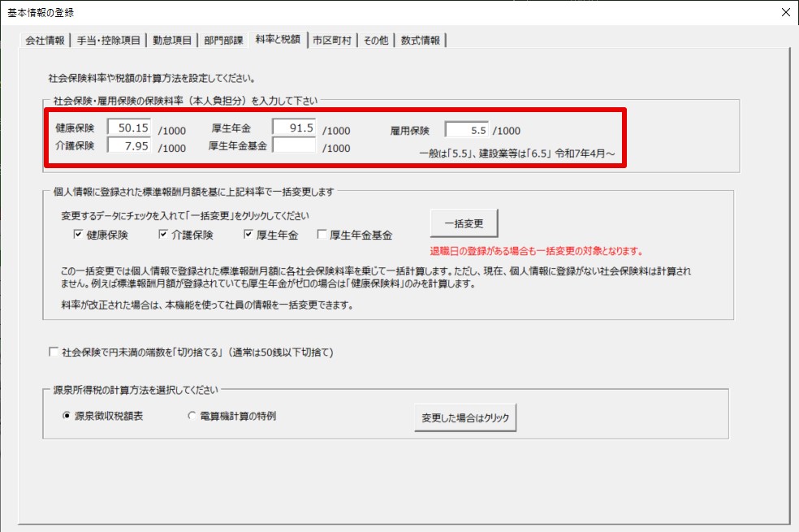Toggle the 介護保険 checkbox

click(x=163, y=235)
